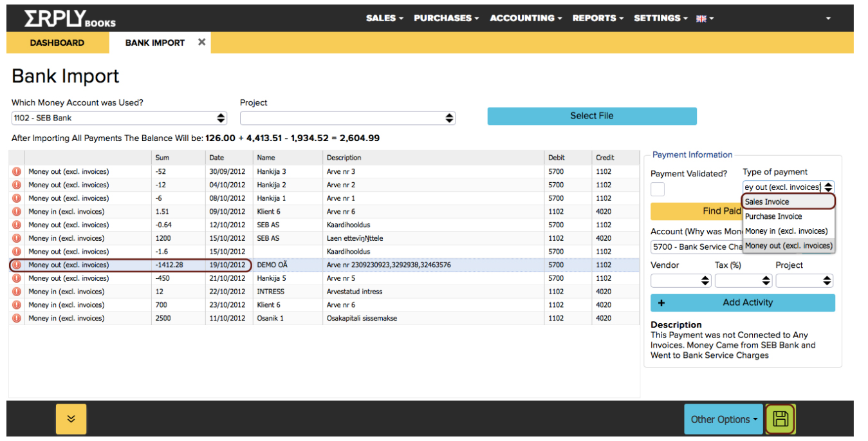868x441 pixels.
Task: Check the Payment Validated checkbox
Action: (657, 189)
